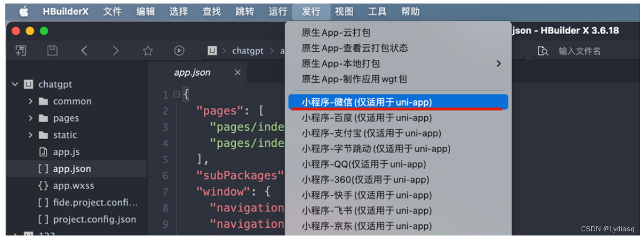Click the file search magnifier icon

543,51
